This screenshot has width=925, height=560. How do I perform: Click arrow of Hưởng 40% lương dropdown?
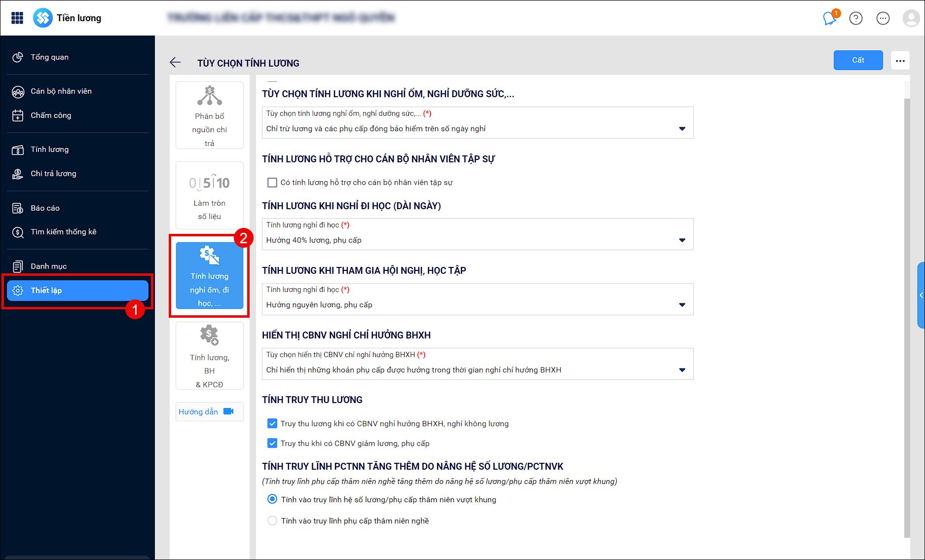click(x=682, y=240)
